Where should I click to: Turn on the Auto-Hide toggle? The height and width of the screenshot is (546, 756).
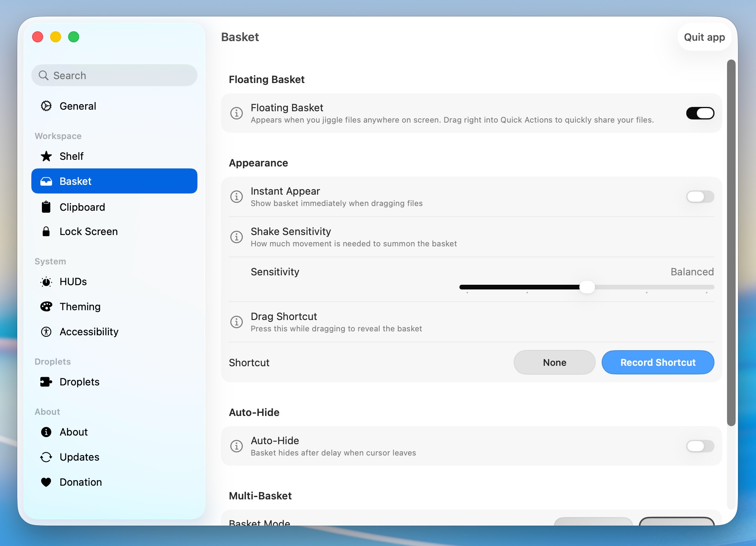click(700, 446)
